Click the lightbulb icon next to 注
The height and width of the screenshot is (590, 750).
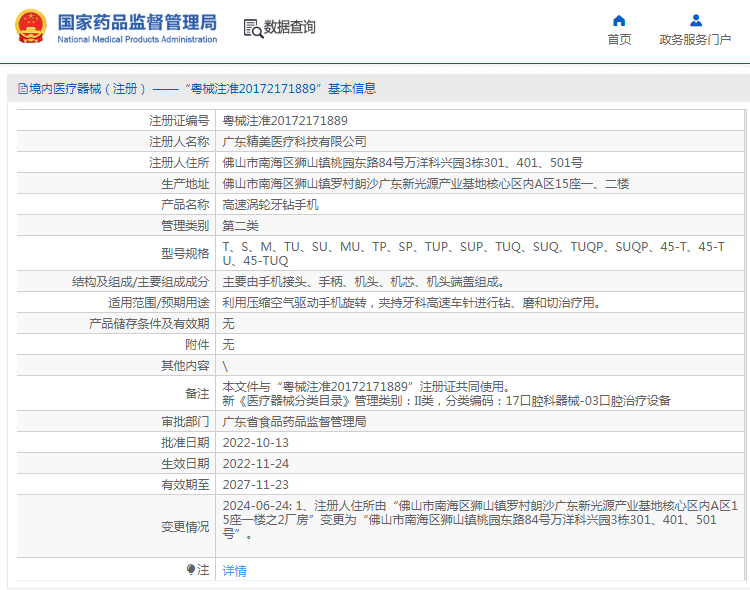point(191,569)
